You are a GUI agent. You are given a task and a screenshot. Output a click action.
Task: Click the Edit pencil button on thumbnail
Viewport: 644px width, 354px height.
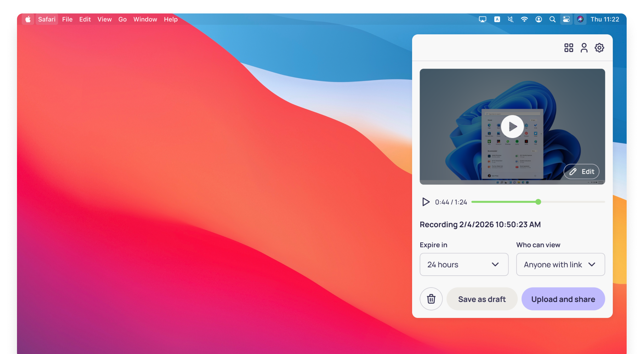581,172
